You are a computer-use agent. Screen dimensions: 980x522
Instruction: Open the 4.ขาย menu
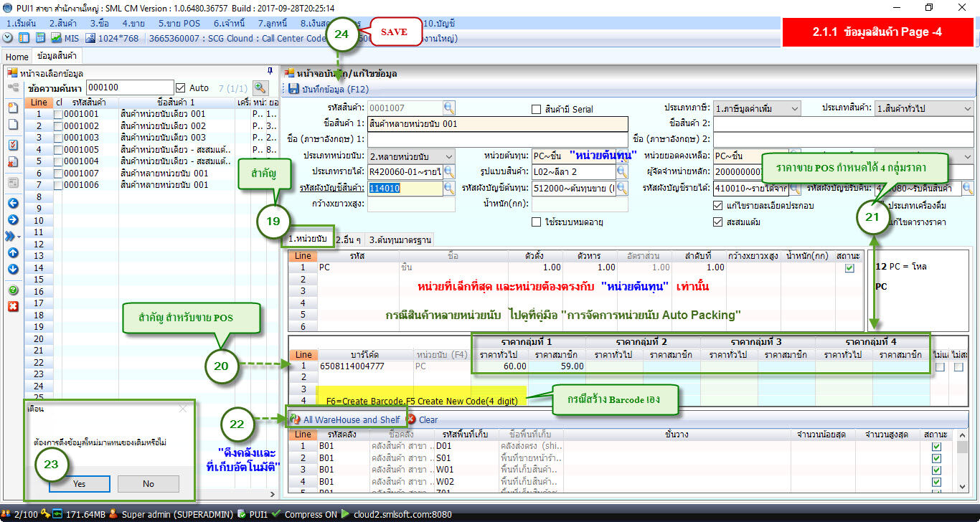[x=133, y=23]
